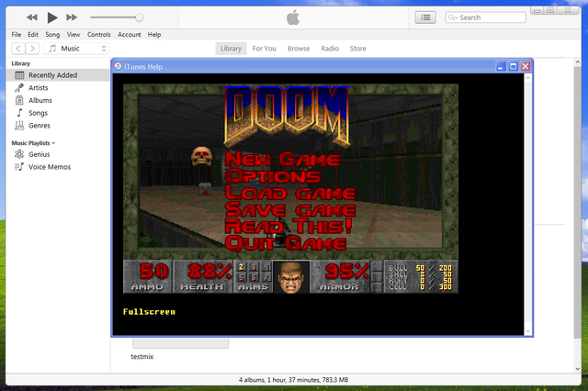The image size is (588, 391).
Task: Skip forward with the fast-forward button
Action: point(72,17)
